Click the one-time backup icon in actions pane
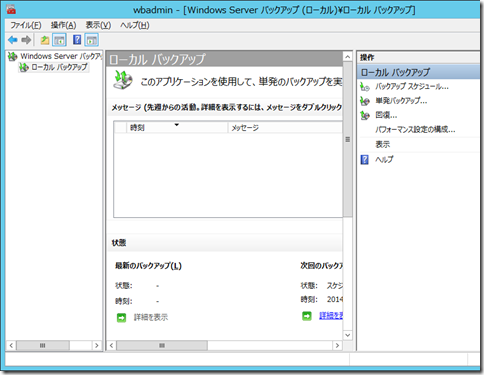This screenshot has width=484, height=375. point(365,101)
